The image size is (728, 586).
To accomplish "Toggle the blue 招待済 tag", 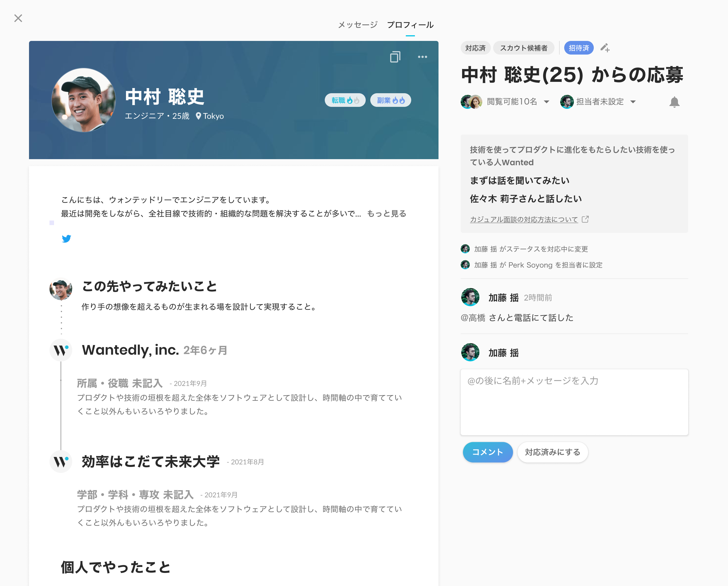I will [x=578, y=48].
